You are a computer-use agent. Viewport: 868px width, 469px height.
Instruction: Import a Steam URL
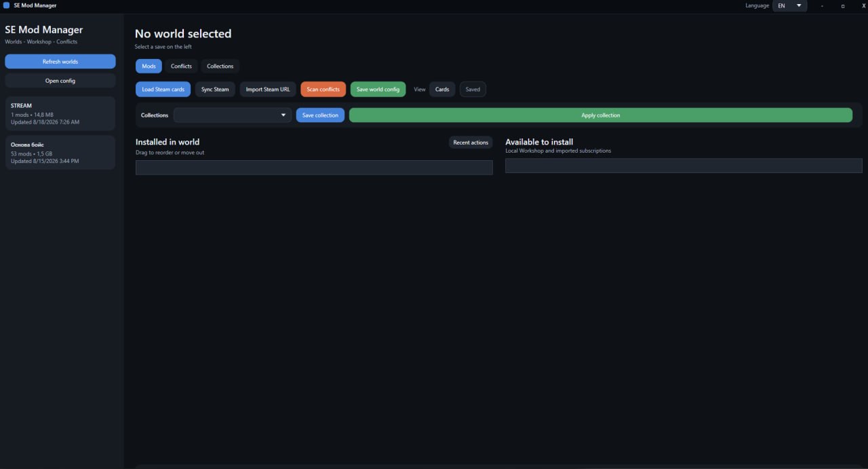pyautogui.click(x=268, y=90)
